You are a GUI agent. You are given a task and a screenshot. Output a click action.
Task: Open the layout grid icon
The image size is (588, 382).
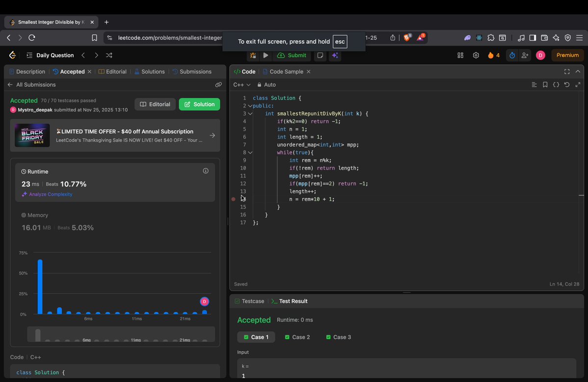[460, 55]
